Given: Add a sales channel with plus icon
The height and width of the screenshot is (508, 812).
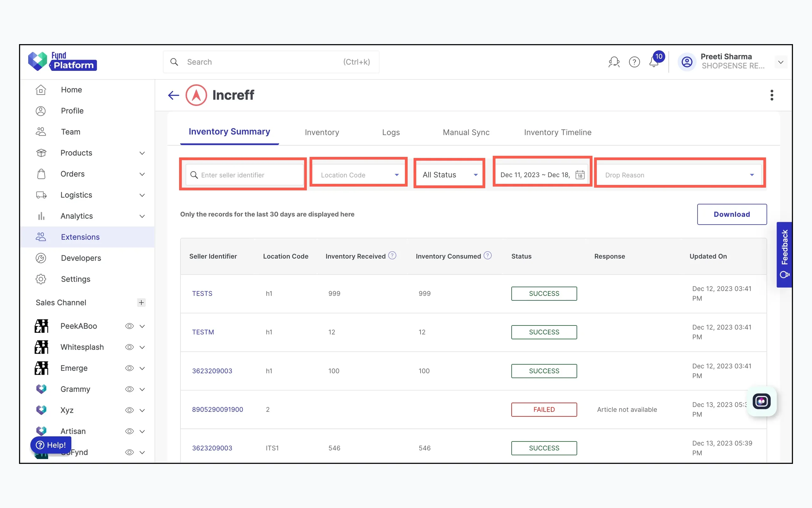Looking at the screenshot, I should click(x=141, y=302).
